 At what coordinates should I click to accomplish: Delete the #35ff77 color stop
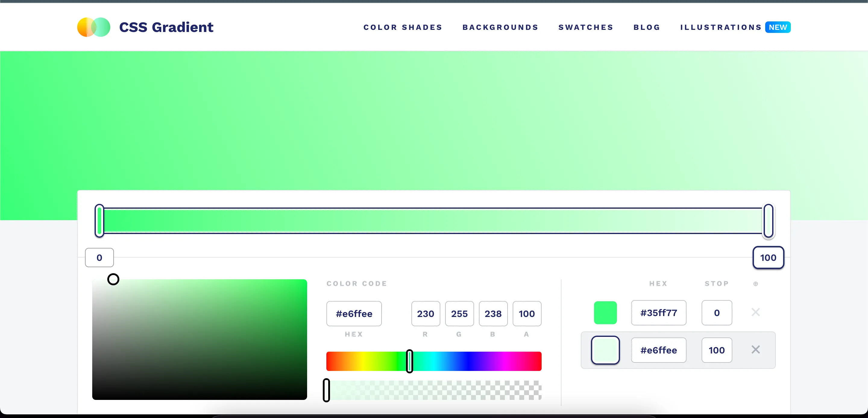tap(756, 312)
